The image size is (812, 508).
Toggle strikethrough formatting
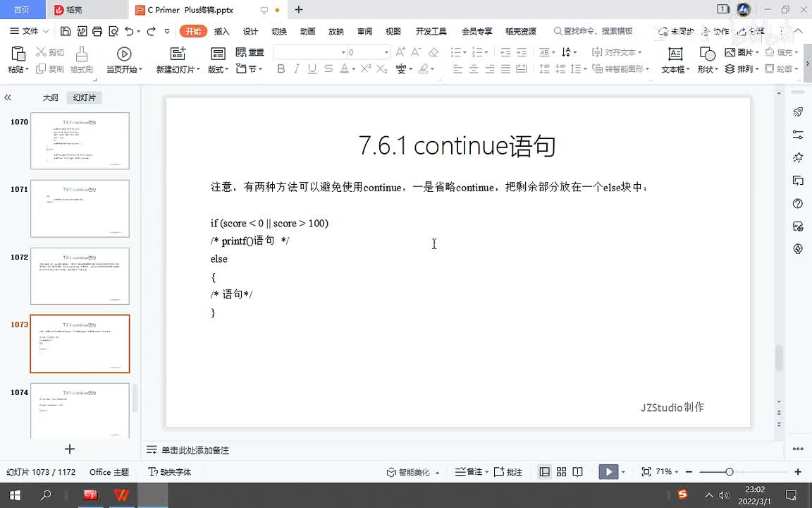click(x=328, y=68)
